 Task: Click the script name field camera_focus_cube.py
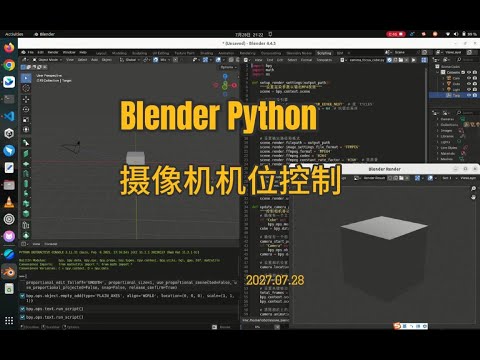pyautogui.click(x=367, y=60)
